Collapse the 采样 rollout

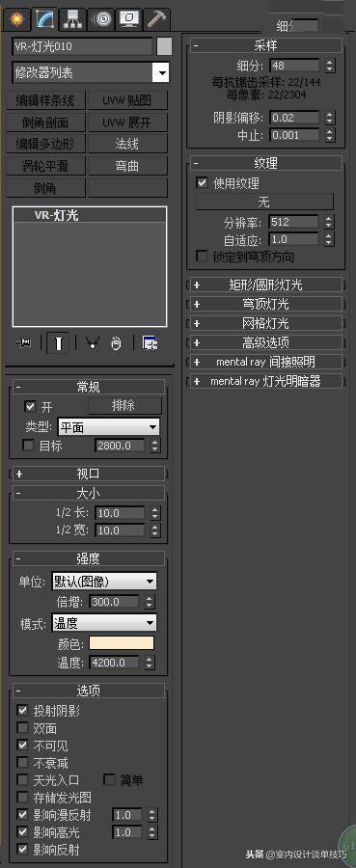[x=265, y=45]
